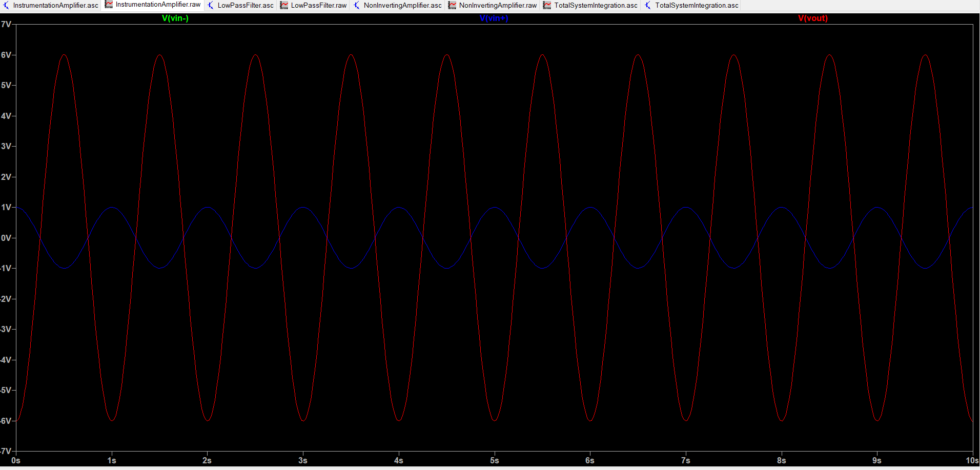Click the 9s time axis label
This screenshot has height=470, width=980.
click(x=877, y=460)
